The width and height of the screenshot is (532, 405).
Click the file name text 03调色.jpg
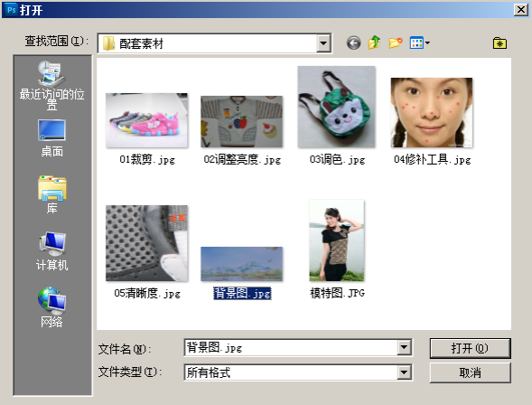tap(337, 159)
